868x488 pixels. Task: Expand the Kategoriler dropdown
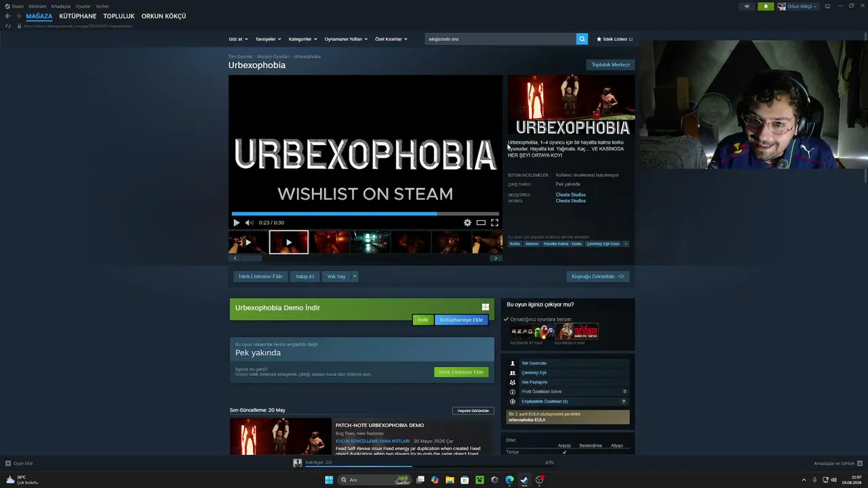[x=302, y=39]
